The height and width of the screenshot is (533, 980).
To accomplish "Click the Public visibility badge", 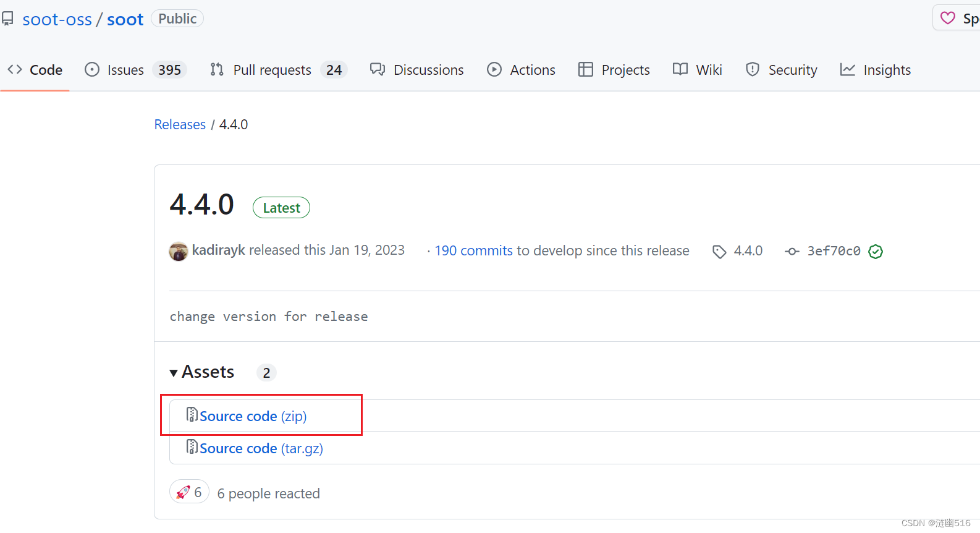I will pyautogui.click(x=177, y=19).
